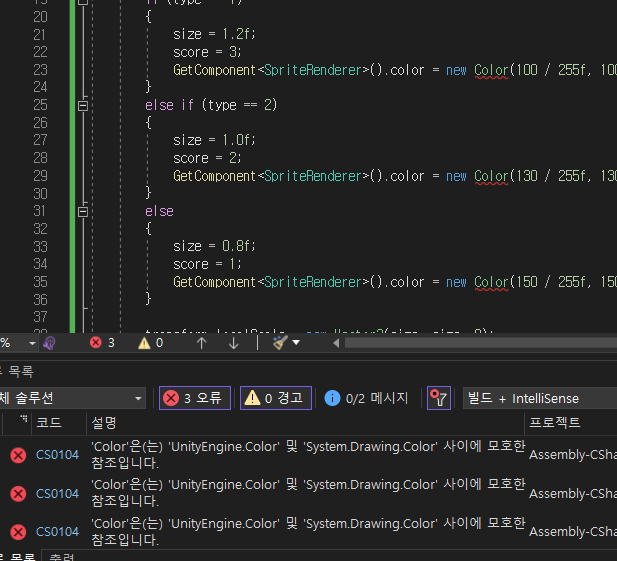617x561 pixels.
Task: Toggle the '0 경고' warnings filter button
Action: [x=276, y=398]
